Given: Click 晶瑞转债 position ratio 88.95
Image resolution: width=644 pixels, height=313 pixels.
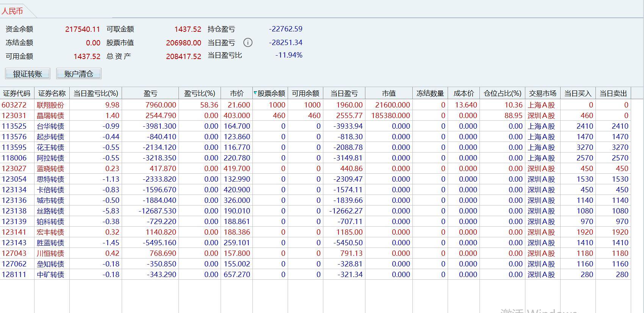Looking at the screenshot, I should [514, 115].
